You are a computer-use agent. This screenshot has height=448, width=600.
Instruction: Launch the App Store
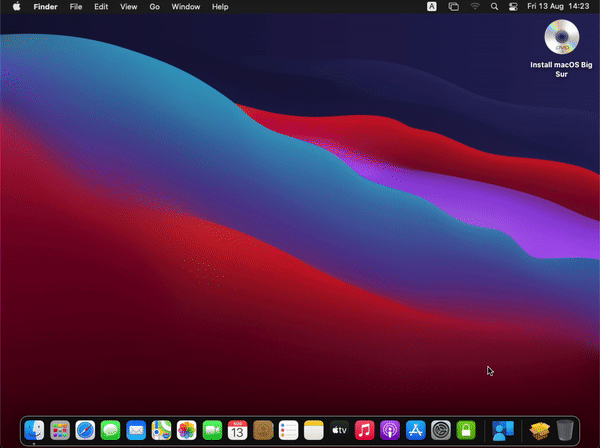[x=415, y=430]
